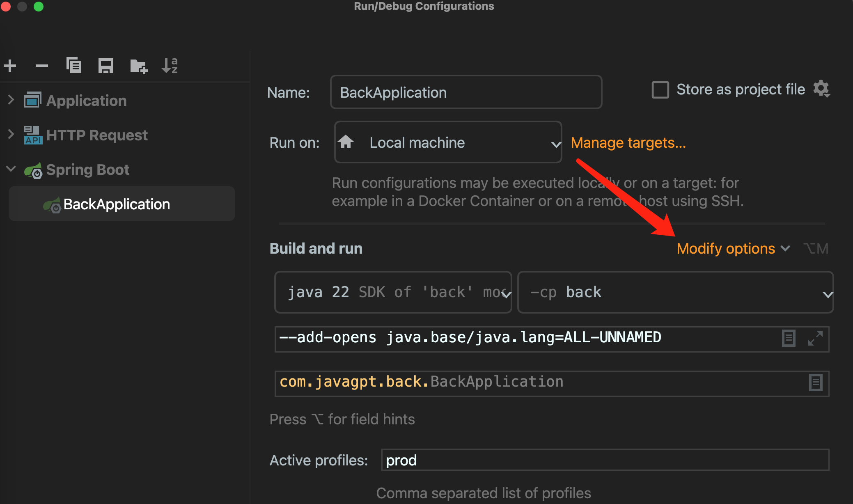Click the Save Configuration disk icon
The image size is (853, 504).
pos(105,66)
